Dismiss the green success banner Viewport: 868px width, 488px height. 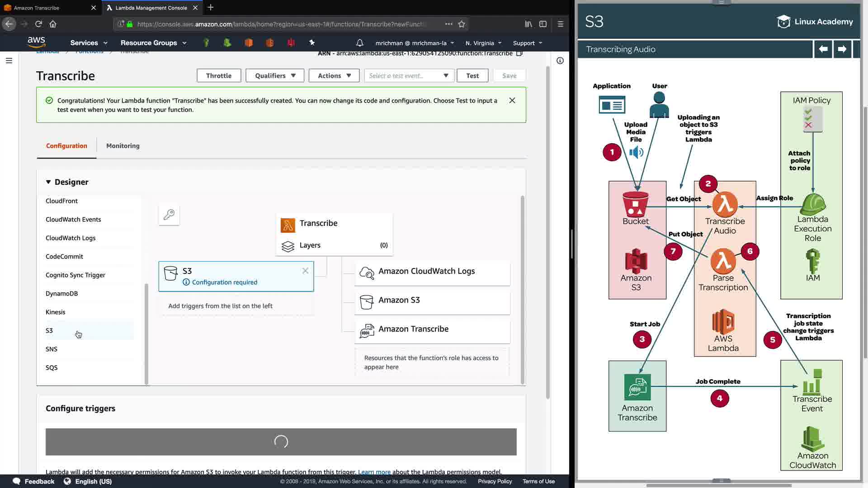[512, 100]
